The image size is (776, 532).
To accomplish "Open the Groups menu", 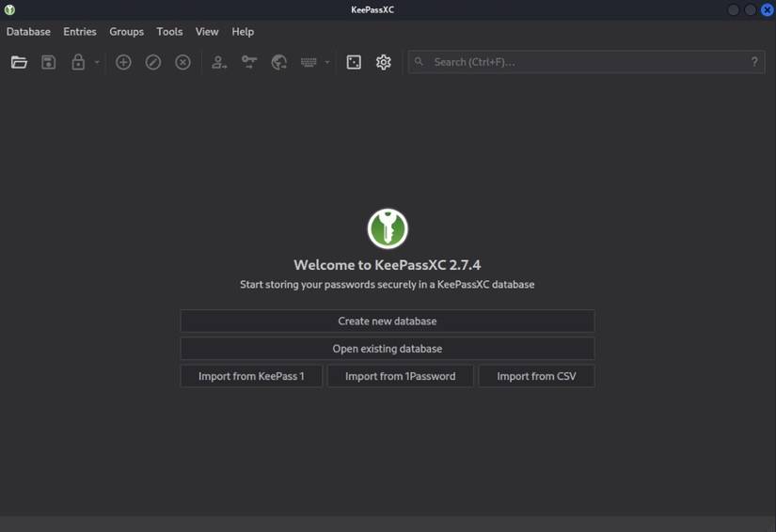I will [126, 32].
